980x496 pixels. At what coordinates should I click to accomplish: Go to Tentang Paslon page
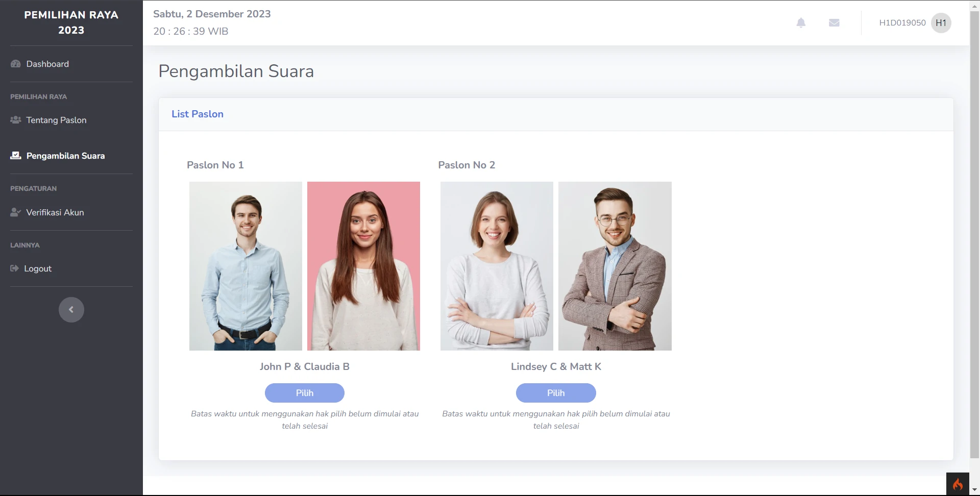click(x=56, y=120)
